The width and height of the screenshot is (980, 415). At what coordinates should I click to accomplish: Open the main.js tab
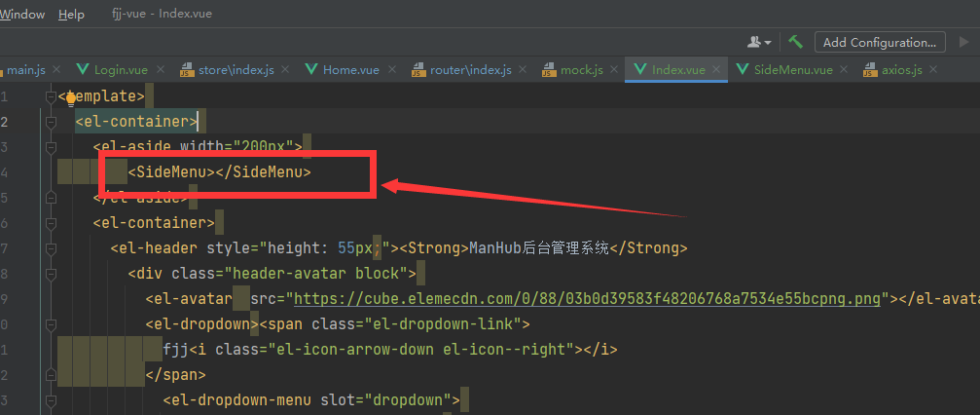pos(26,69)
